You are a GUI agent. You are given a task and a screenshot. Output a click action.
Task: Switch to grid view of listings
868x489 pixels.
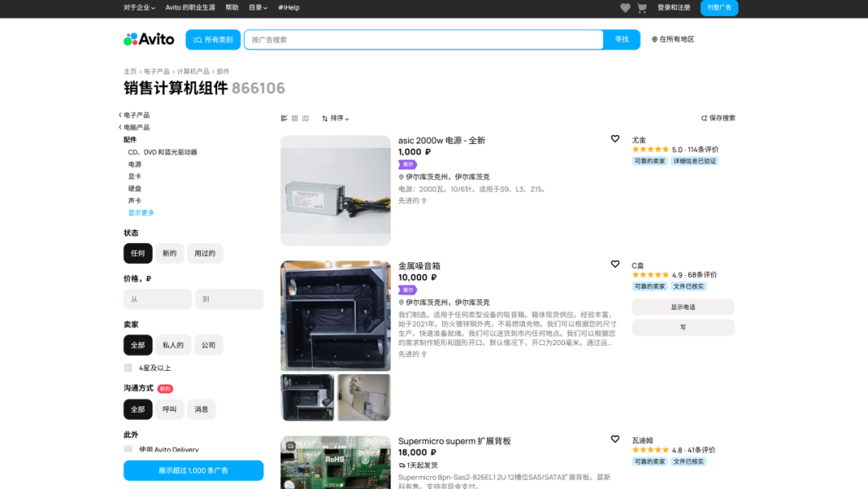[295, 117]
